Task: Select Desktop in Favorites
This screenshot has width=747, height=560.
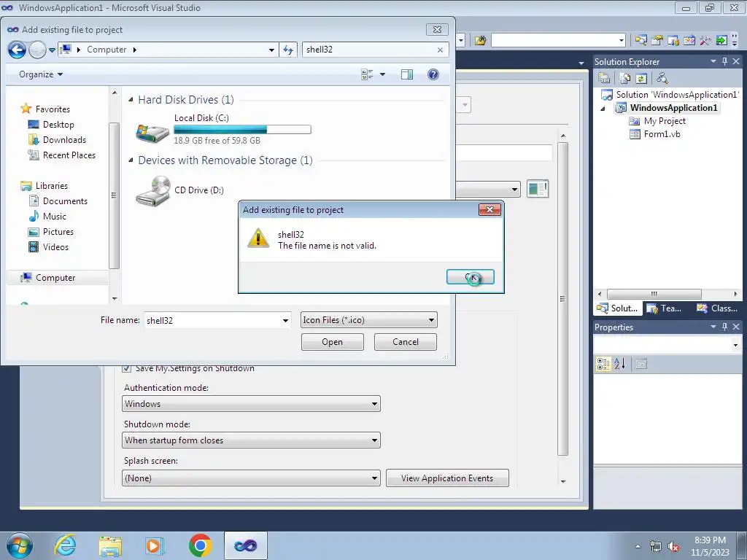Action: coord(52,124)
